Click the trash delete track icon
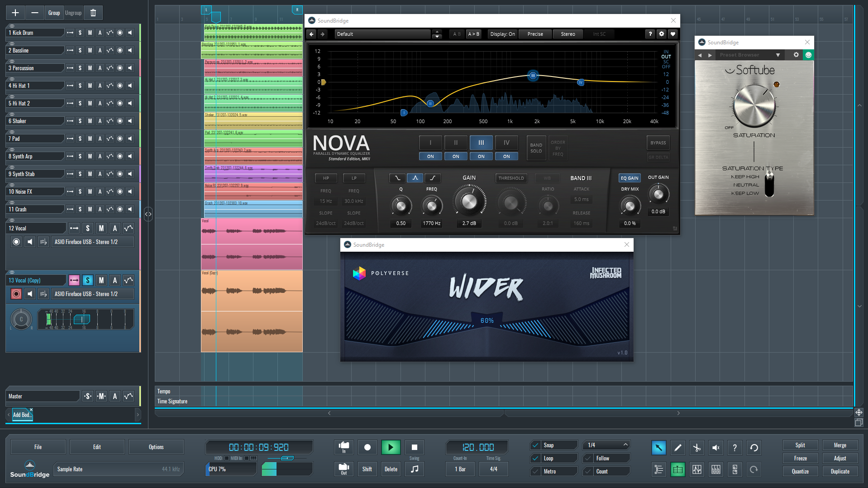868x488 pixels. click(x=93, y=13)
